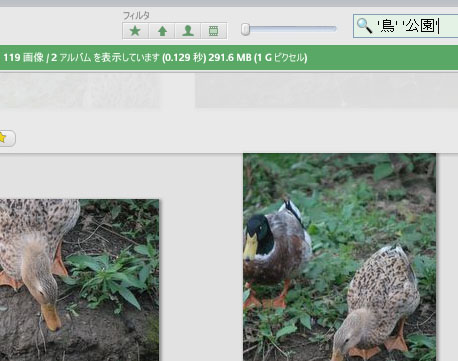Click the フィルタ label
The image size is (458, 361).
pyautogui.click(x=136, y=15)
